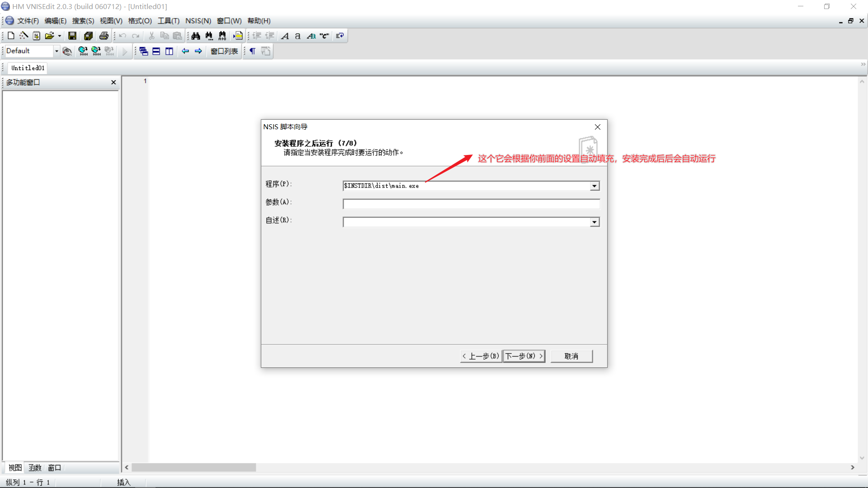The image size is (868, 488).
Task: Print the current document
Action: pyautogui.click(x=104, y=36)
